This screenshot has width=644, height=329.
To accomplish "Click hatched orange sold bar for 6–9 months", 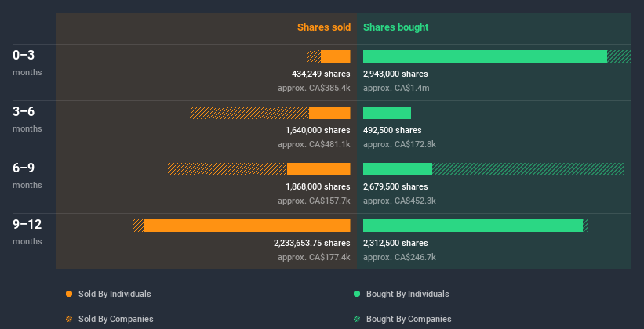I will tap(227, 169).
